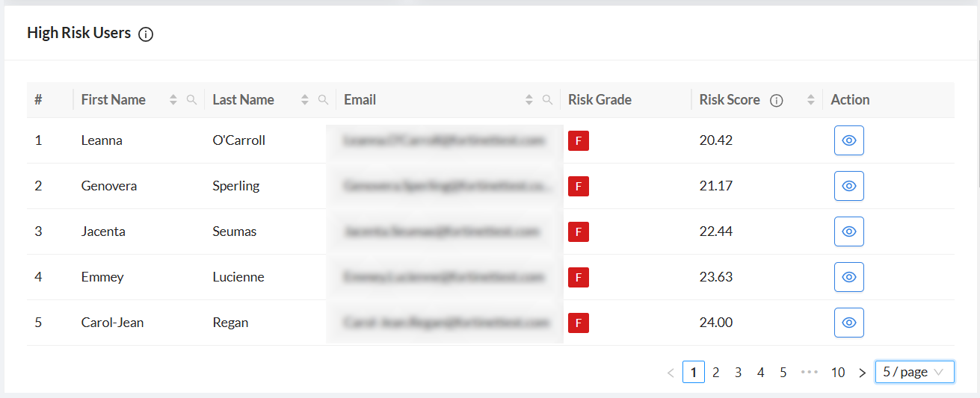Click Emmey Lucienne's blurred email cell
Image resolution: width=980 pixels, height=398 pixels.
[445, 277]
